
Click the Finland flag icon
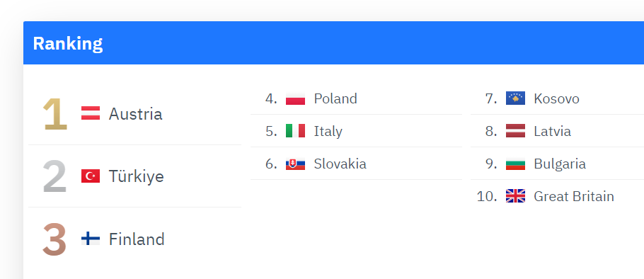click(x=91, y=239)
